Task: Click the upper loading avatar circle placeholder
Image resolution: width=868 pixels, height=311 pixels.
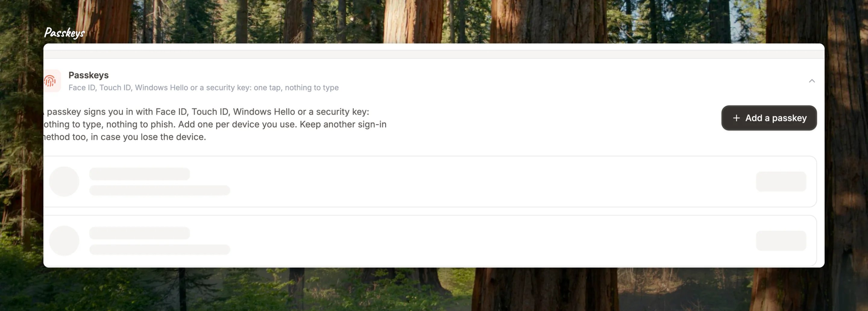Action: pyautogui.click(x=64, y=182)
